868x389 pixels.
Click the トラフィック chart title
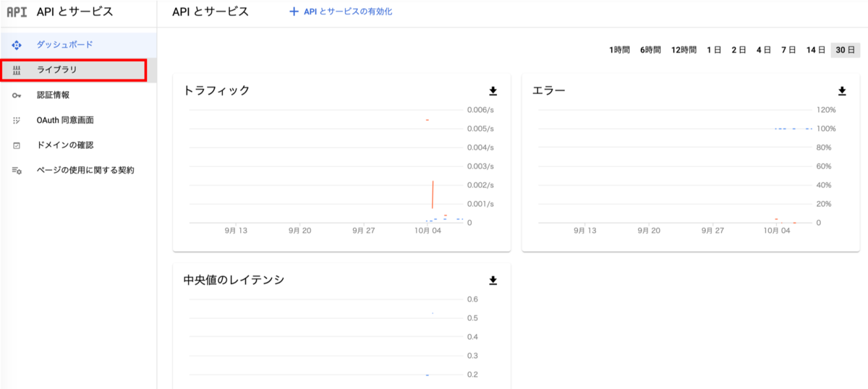click(217, 90)
